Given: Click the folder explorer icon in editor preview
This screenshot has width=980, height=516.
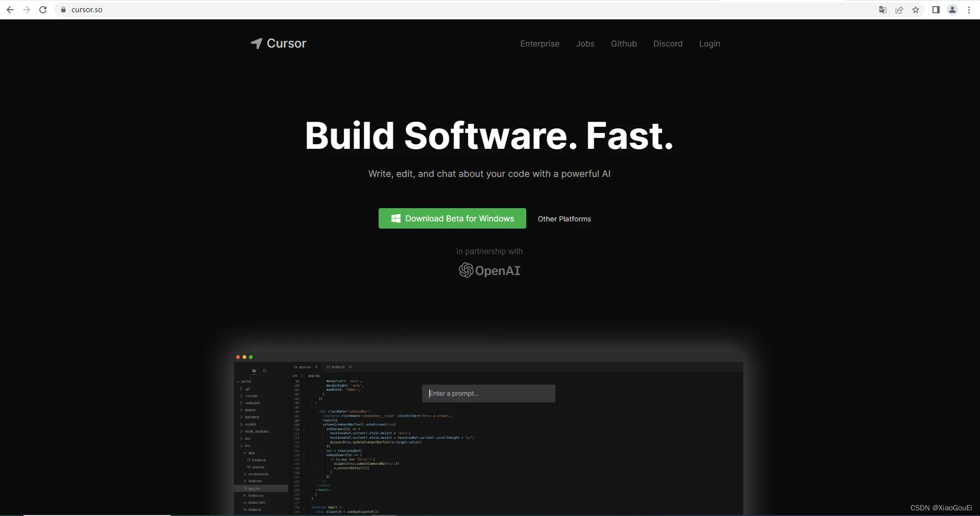Looking at the screenshot, I should [254, 371].
